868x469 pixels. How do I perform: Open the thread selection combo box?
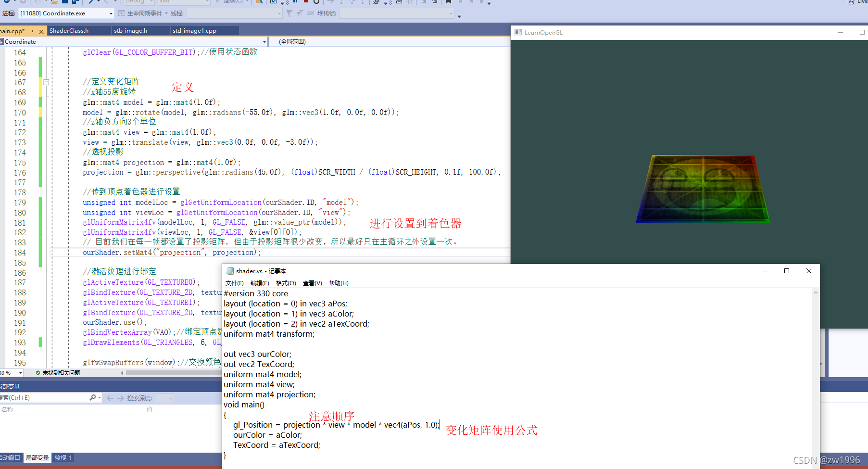pos(234,13)
